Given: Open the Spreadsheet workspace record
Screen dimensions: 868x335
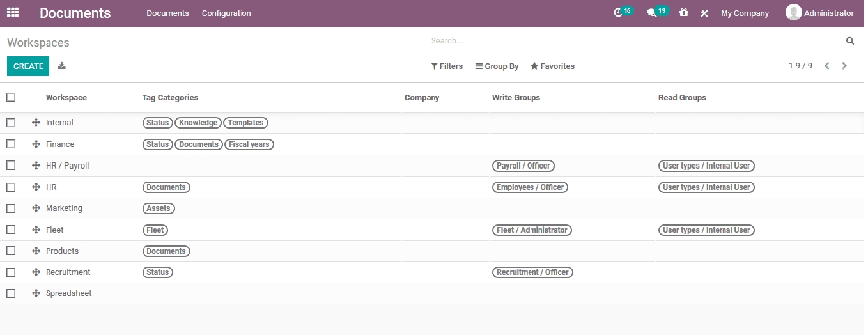Looking at the screenshot, I should coord(69,293).
